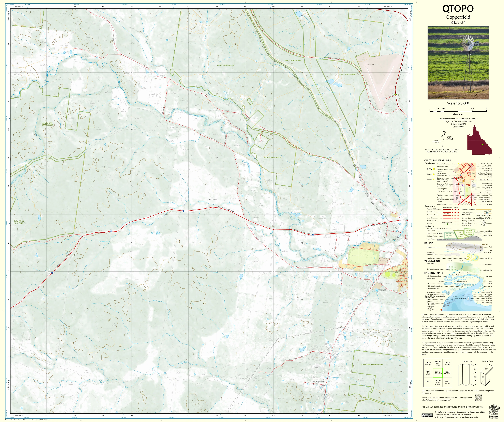Click the Projection: Transverse Mercator line
The image size is (504, 422).
pyautogui.click(x=458, y=122)
